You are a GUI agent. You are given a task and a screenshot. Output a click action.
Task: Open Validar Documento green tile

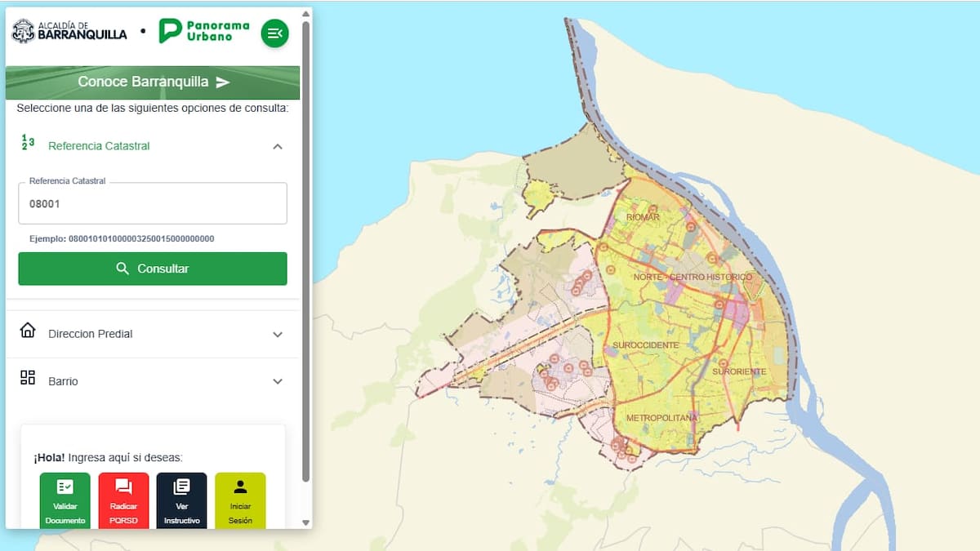[x=65, y=500]
